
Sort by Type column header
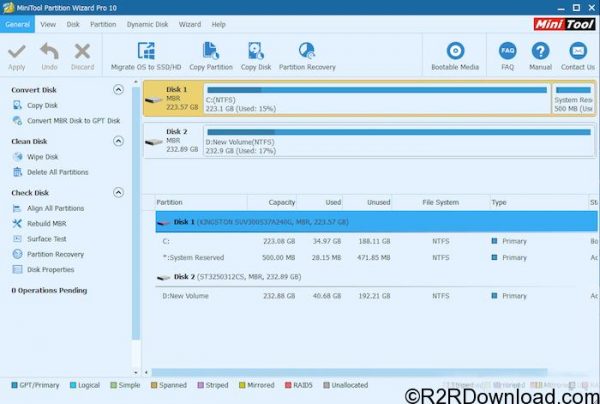point(539,202)
